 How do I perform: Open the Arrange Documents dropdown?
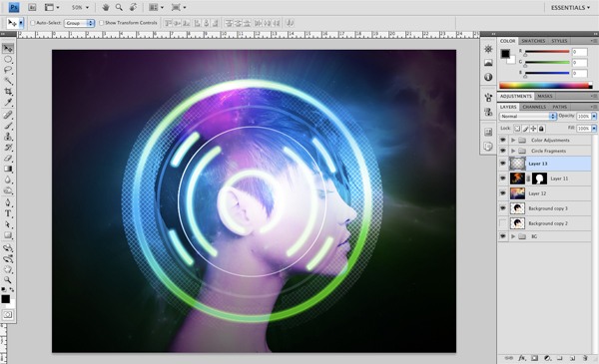click(157, 7)
